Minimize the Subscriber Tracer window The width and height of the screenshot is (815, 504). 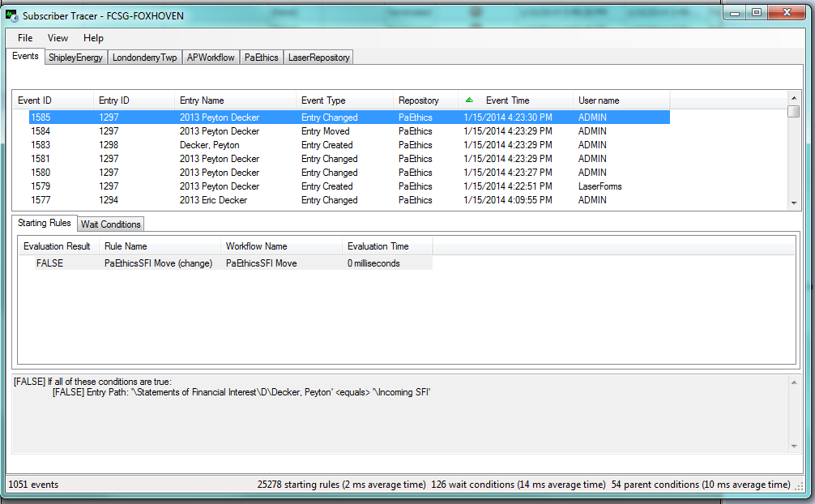[735, 12]
